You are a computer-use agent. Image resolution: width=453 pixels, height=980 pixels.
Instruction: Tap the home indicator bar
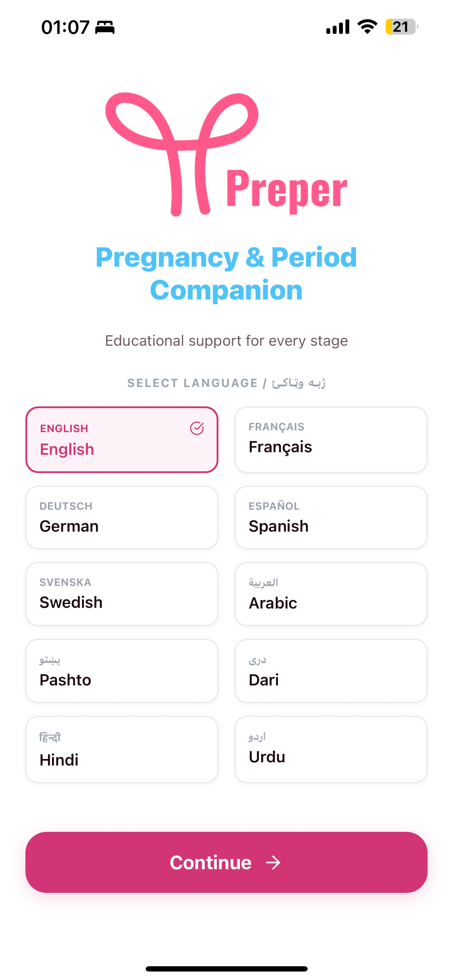[226, 969]
